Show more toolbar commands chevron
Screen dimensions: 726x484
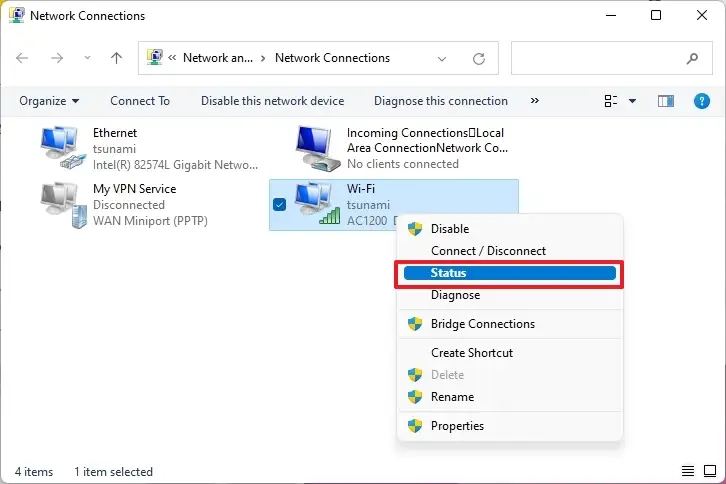pyautogui.click(x=534, y=101)
